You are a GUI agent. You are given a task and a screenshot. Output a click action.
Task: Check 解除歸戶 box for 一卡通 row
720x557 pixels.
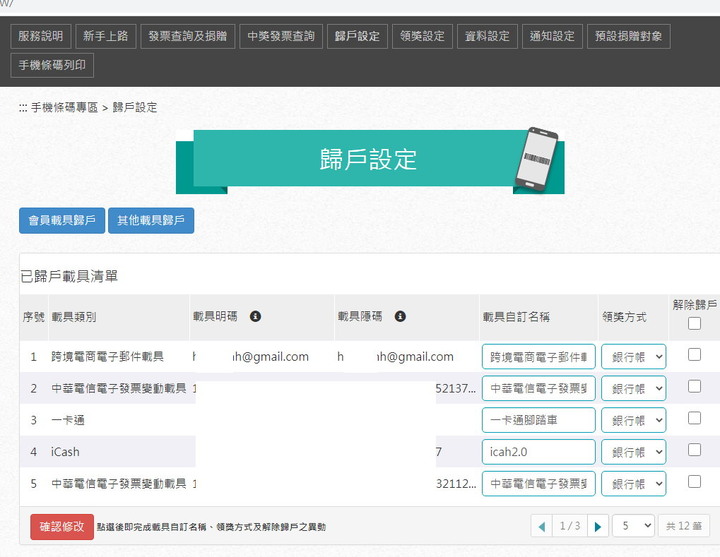pyautogui.click(x=694, y=418)
